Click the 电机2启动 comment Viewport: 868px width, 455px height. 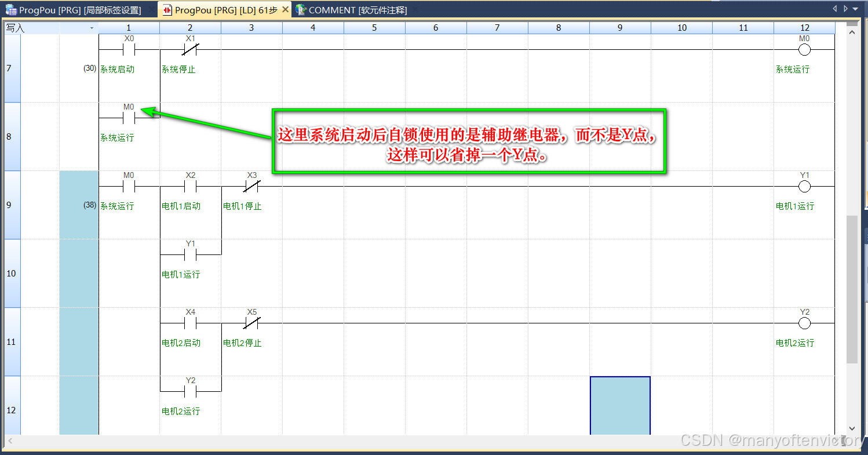[x=181, y=343]
